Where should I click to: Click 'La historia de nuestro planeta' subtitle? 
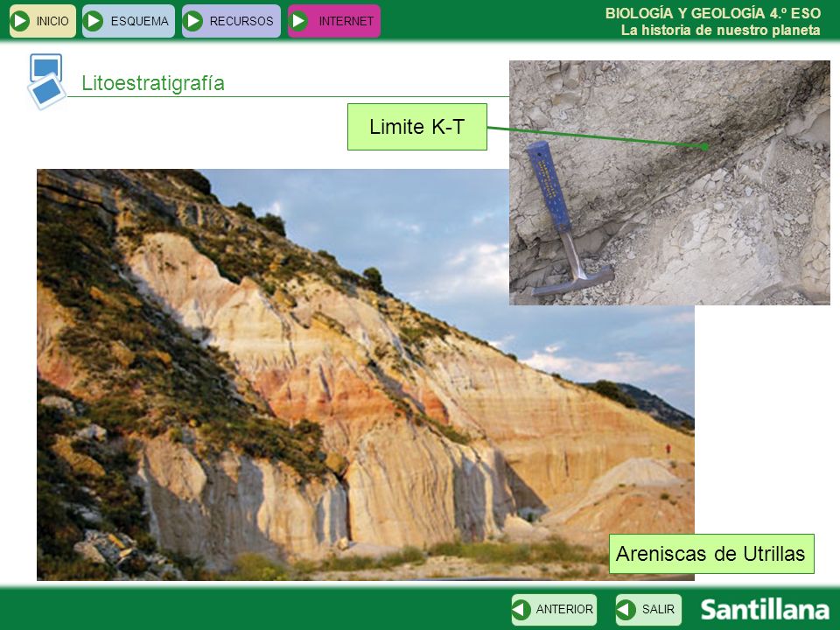[x=720, y=31]
